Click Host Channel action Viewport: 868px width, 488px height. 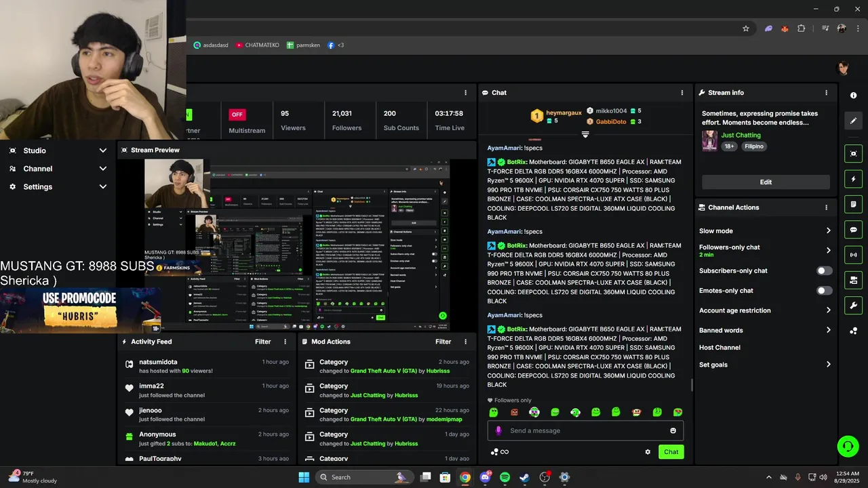719,348
